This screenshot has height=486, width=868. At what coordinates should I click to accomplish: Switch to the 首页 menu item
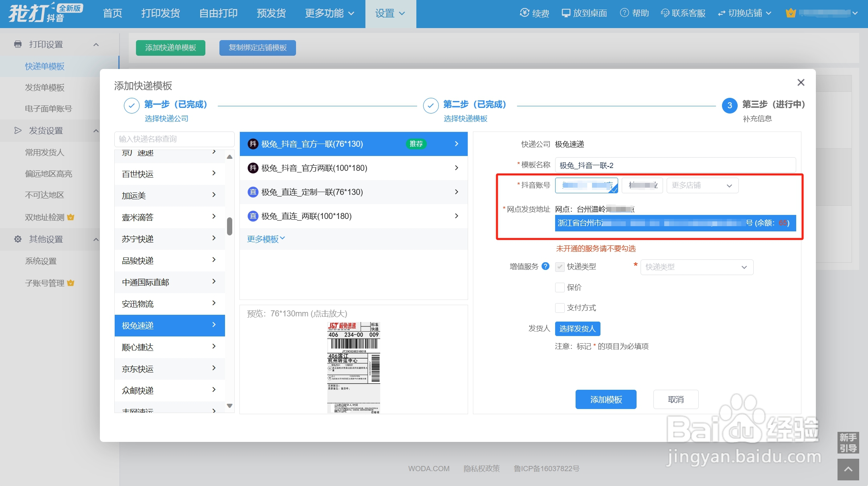point(112,13)
